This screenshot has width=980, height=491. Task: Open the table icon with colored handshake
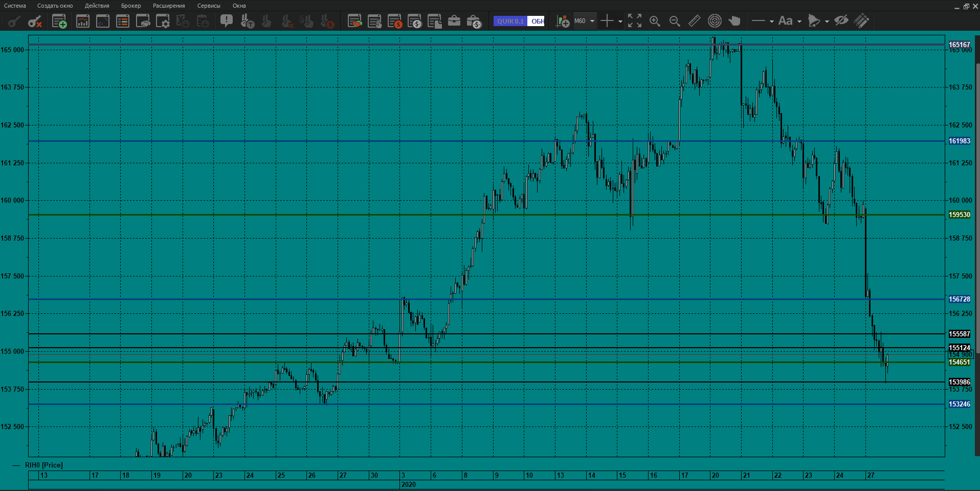(x=354, y=21)
